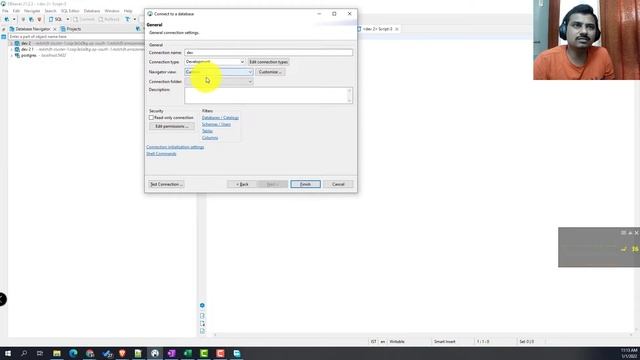Open the Window menu

[x=112, y=11]
